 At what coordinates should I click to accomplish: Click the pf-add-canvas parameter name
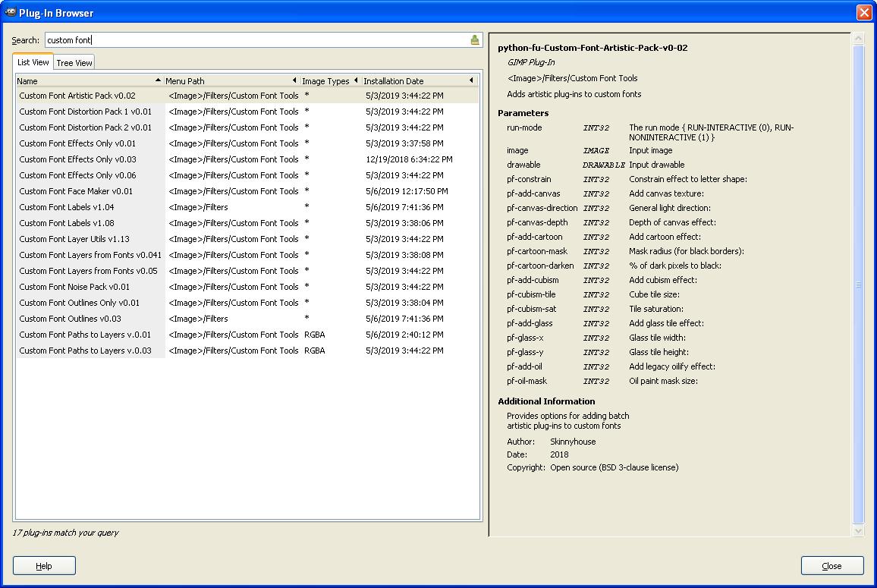[x=533, y=193]
